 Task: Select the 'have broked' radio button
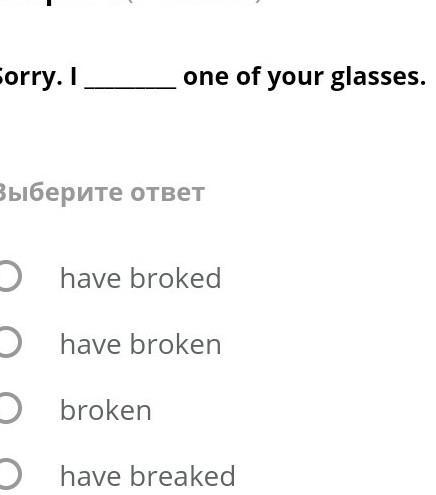pos(8,276)
